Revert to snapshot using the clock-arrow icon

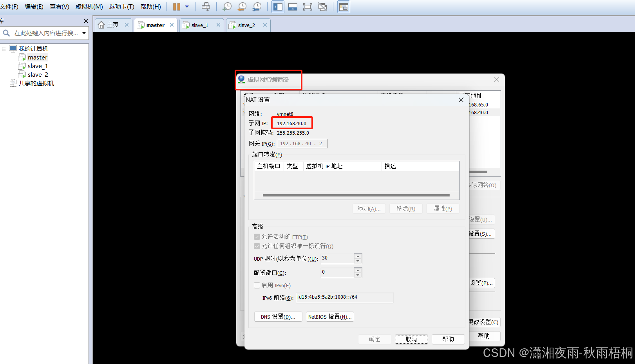point(242,7)
